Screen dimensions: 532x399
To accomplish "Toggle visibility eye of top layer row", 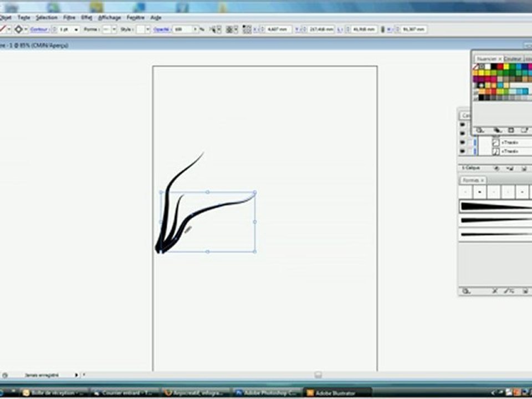I will (x=462, y=125).
